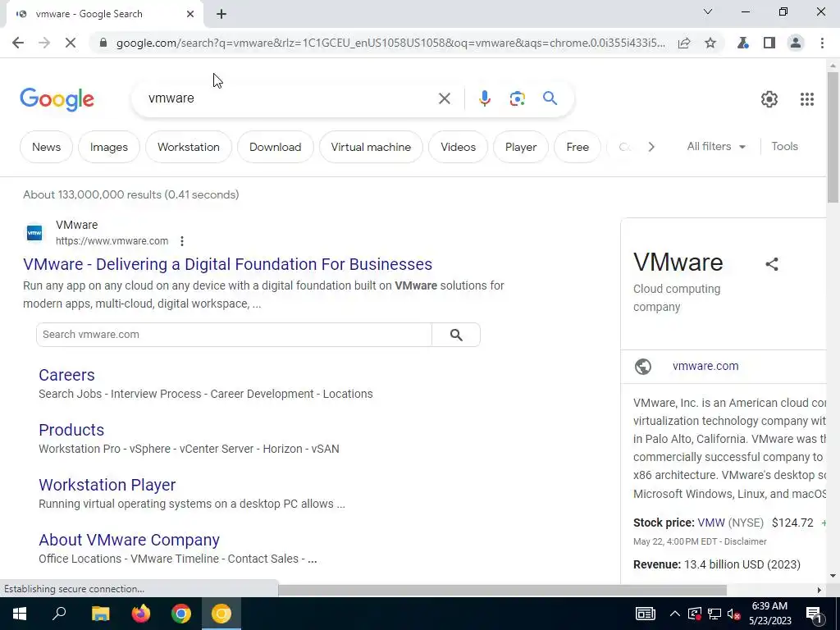840x630 pixels.
Task: Open more options for the VMware result
Action: click(182, 241)
